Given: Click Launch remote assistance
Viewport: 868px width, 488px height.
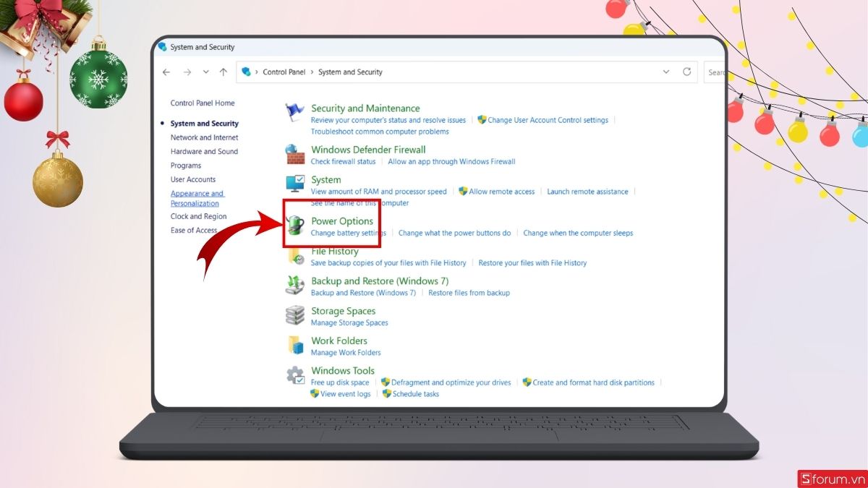Looking at the screenshot, I should click(x=587, y=192).
